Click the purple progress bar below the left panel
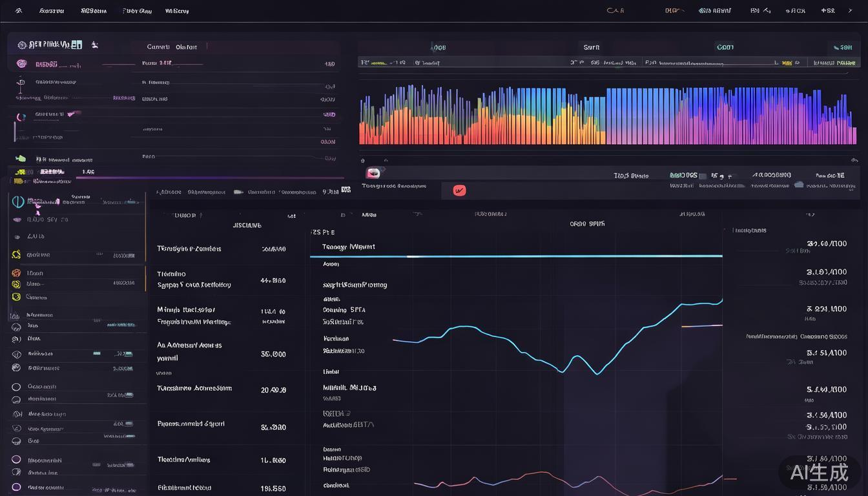868x496 pixels. tap(213, 177)
